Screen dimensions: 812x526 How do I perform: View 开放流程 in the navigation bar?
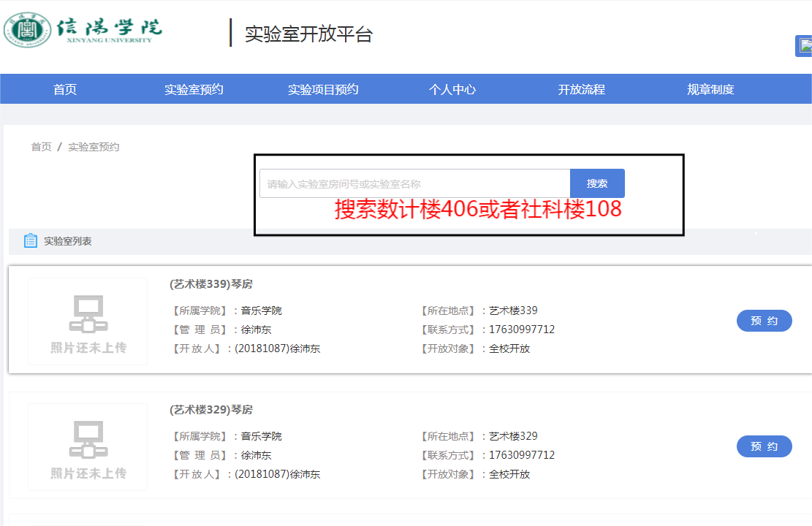point(582,90)
